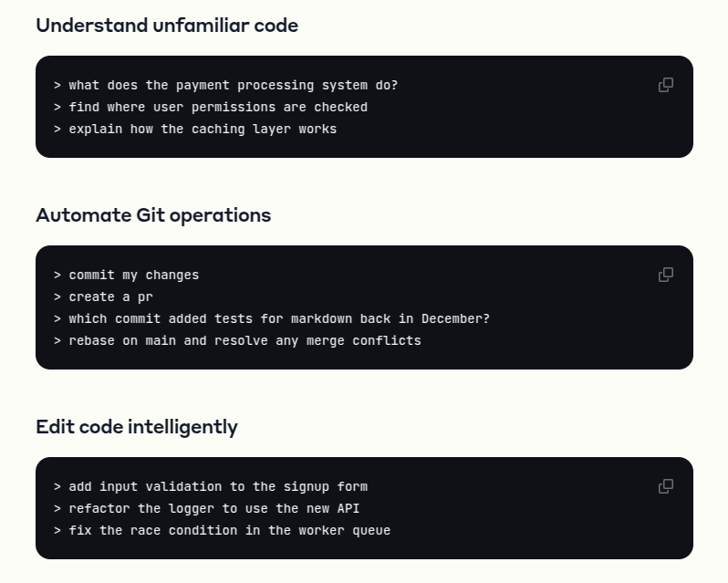Click the word 'API' in the logger line
728x583 pixels.
[336, 508]
